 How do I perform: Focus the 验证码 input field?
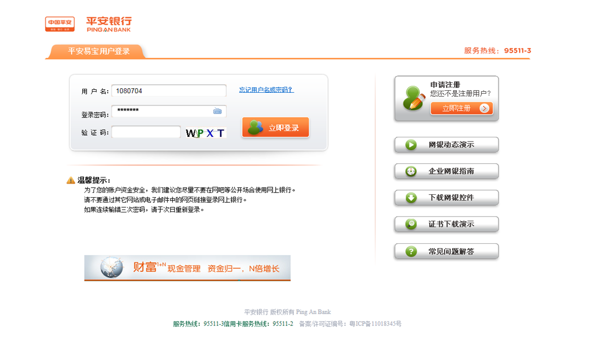pos(146,132)
